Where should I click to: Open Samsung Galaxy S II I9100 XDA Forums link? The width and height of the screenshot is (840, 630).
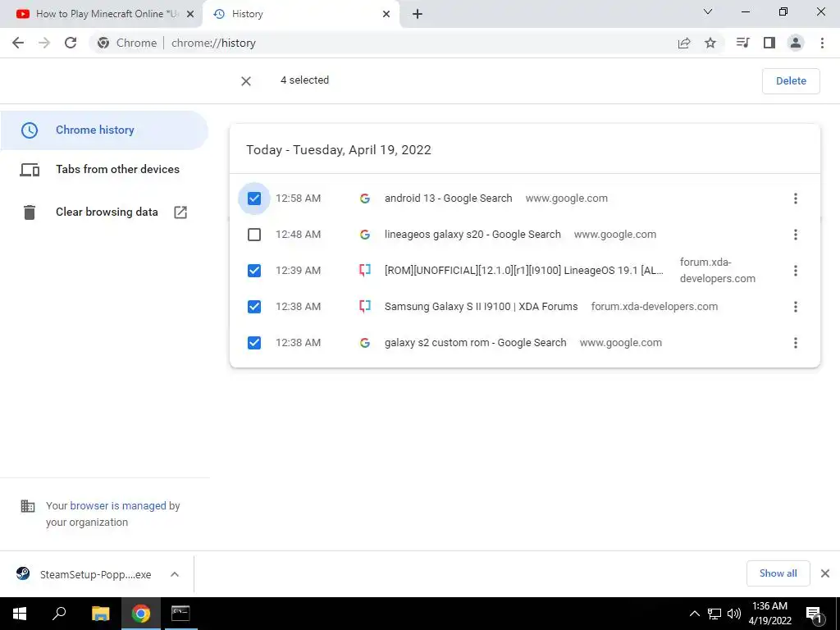click(x=481, y=307)
